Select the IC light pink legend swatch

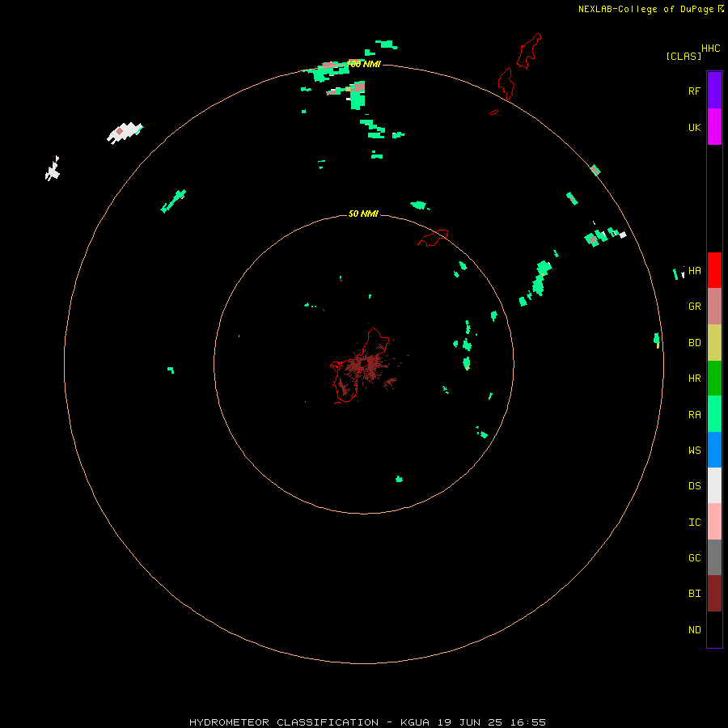tap(714, 522)
